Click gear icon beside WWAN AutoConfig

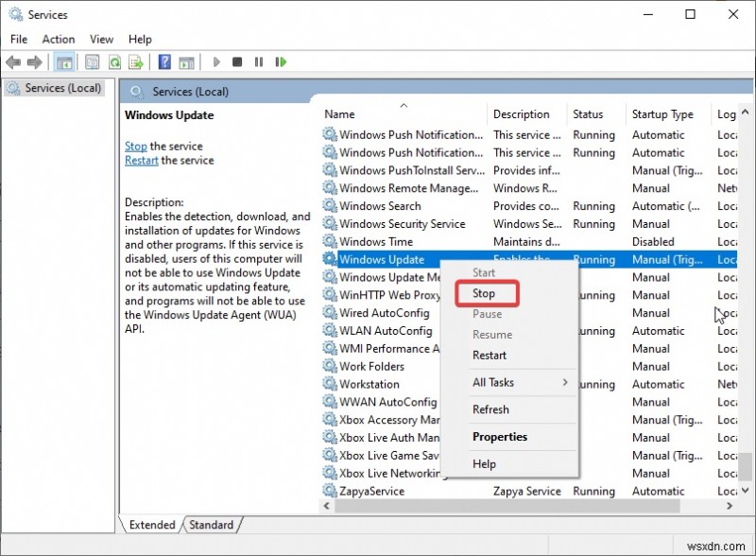pyautogui.click(x=330, y=402)
